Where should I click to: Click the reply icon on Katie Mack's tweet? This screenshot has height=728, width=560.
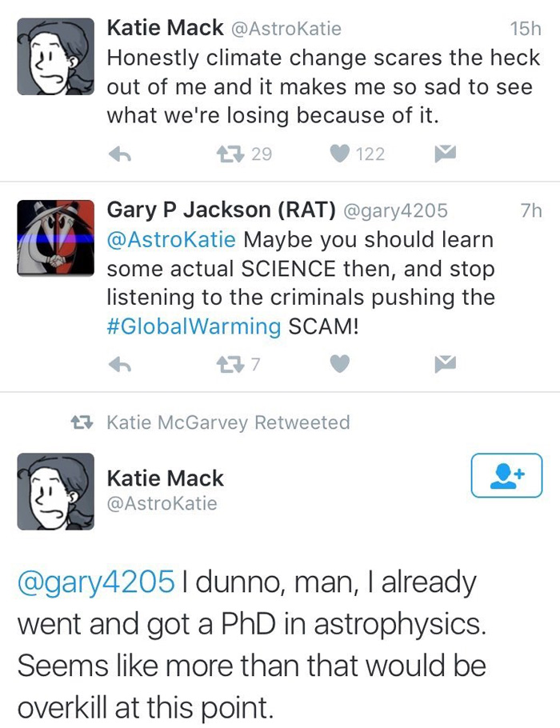[x=122, y=152]
